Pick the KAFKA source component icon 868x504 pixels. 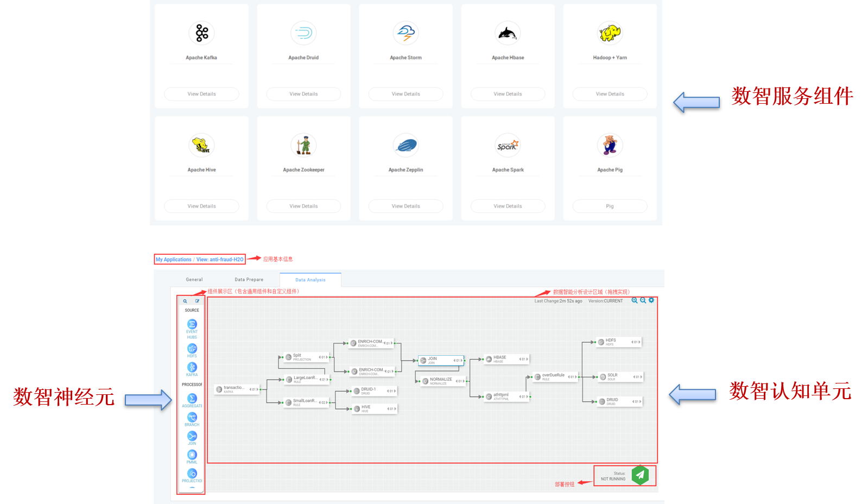[192, 367]
